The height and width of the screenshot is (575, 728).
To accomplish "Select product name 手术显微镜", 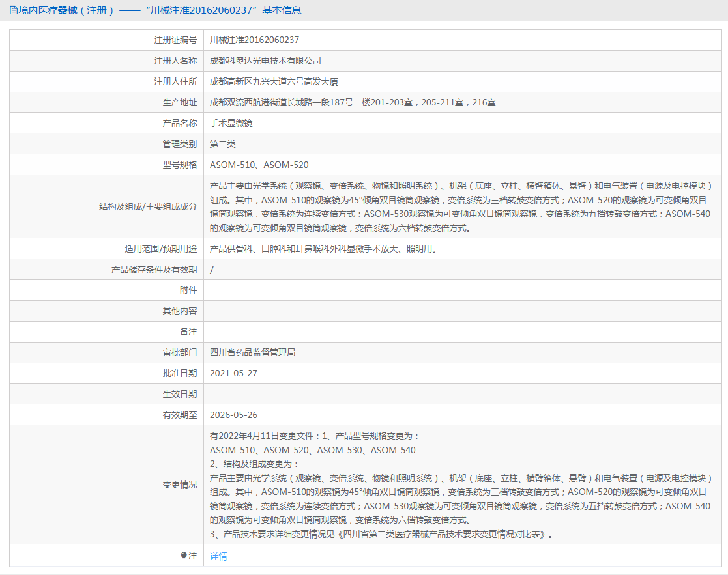I will pyautogui.click(x=231, y=123).
